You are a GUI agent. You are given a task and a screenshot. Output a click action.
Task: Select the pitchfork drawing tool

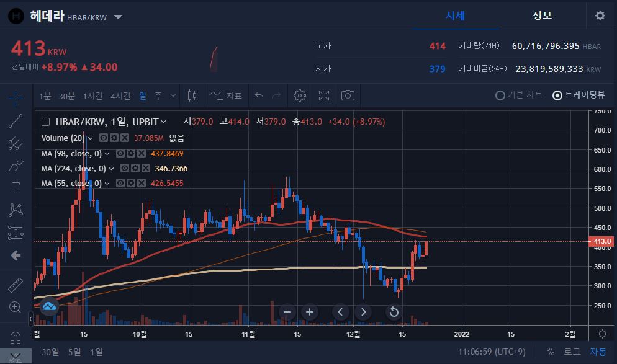[x=16, y=143]
